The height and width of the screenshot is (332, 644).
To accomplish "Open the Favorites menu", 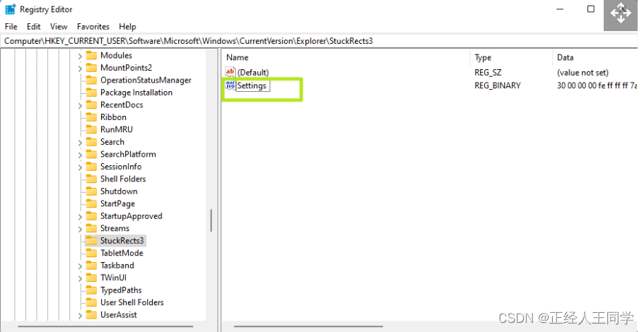I will (93, 27).
